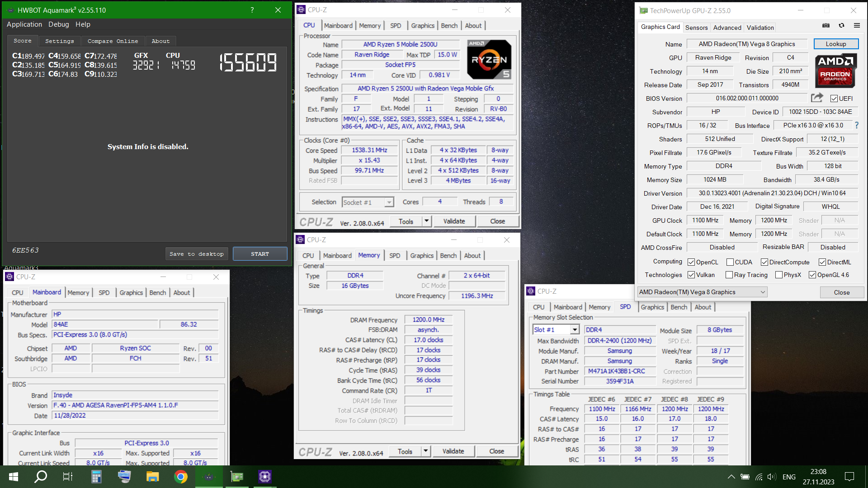Click Ryzen 5 logo in CPU-Z
This screenshot has width=868, height=488.
(x=489, y=60)
